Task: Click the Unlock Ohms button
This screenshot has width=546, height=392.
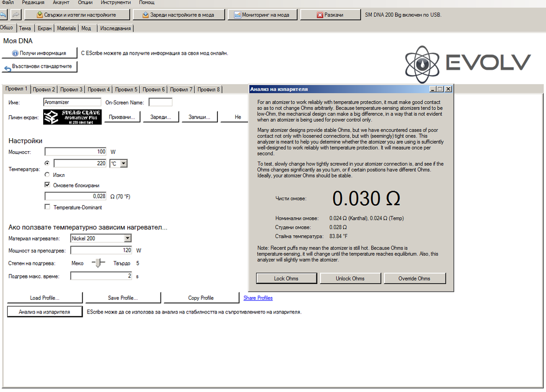Action: (x=351, y=278)
